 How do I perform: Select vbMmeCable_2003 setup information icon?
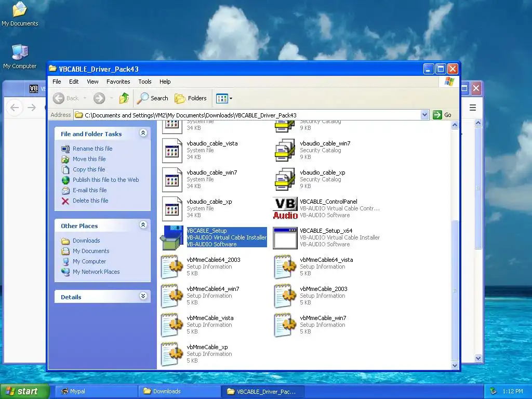click(285, 296)
